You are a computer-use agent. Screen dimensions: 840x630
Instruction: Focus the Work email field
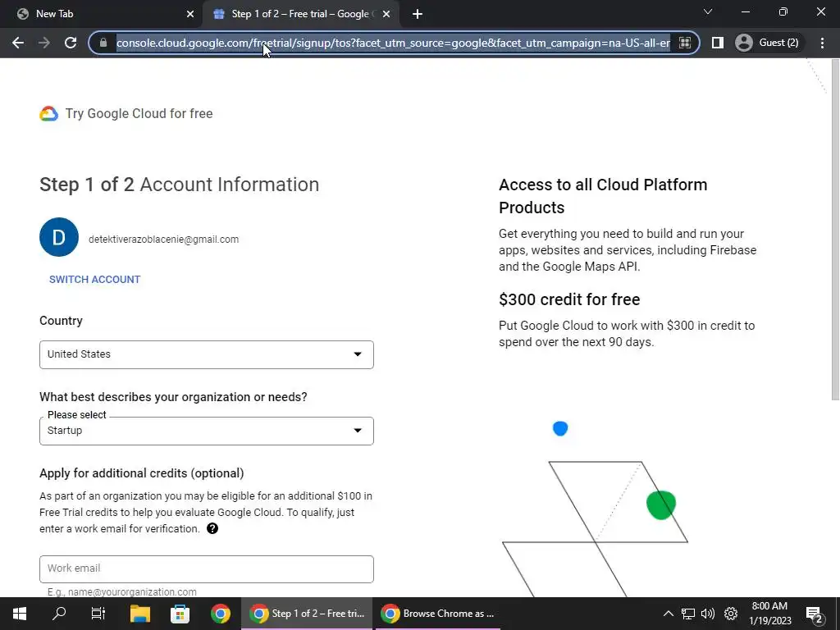(x=206, y=569)
